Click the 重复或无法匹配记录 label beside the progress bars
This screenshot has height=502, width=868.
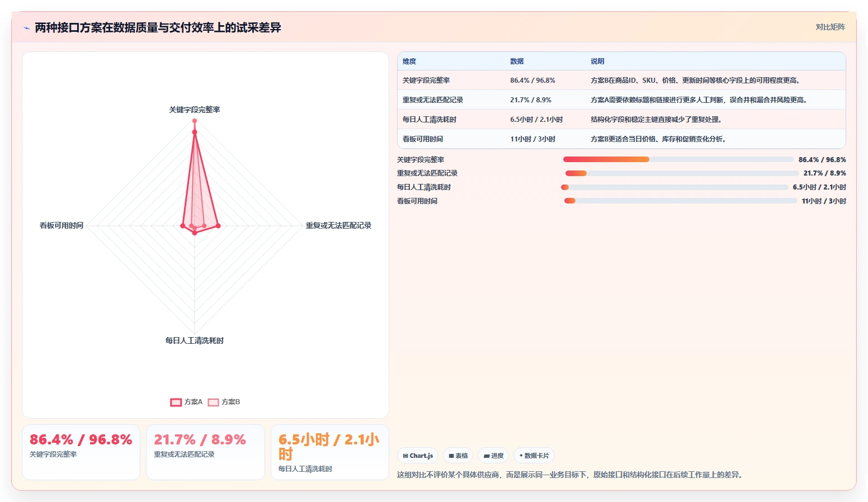427,173
